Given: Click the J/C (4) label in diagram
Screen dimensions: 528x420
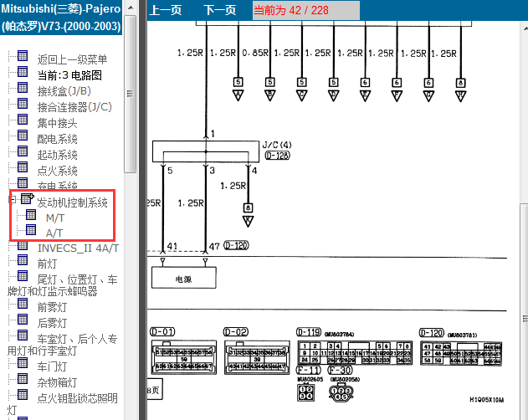Looking at the screenshot, I should click(277, 145).
